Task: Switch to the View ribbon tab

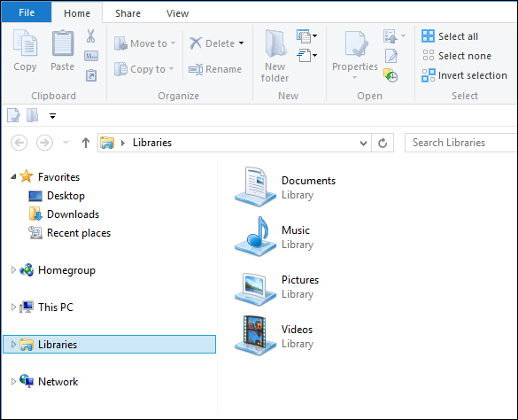Action: point(177,13)
